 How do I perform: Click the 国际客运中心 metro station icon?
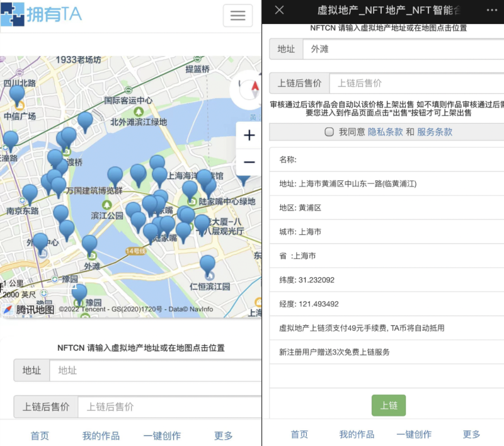[x=129, y=90]
